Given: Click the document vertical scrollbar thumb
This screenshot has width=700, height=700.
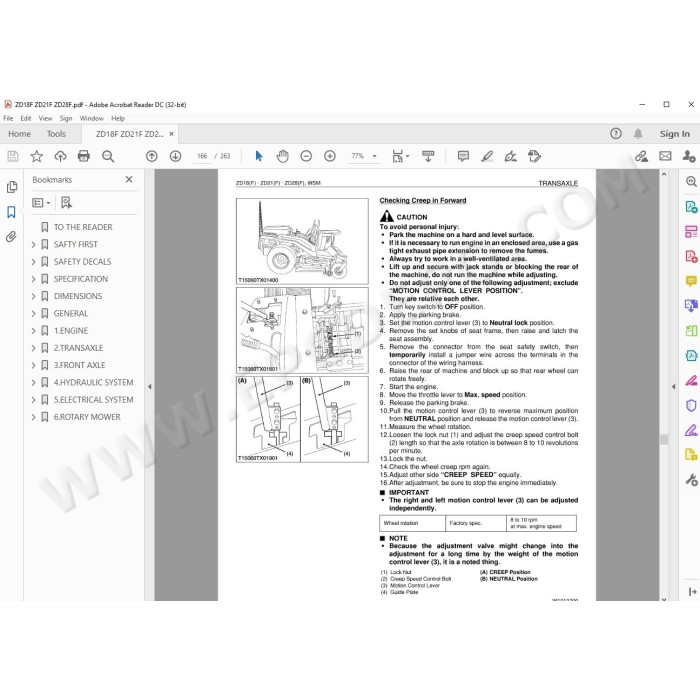Looking at the screenshot, I should (x=664, y=440).
